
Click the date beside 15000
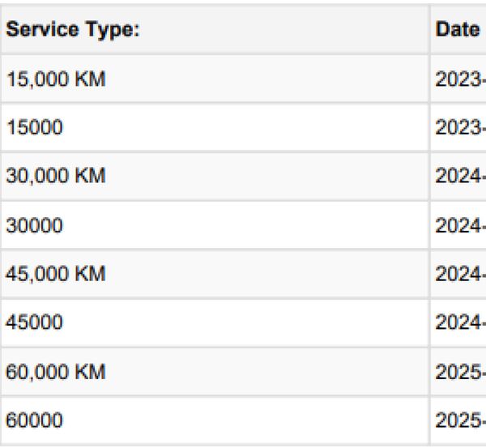pos(461,127)
